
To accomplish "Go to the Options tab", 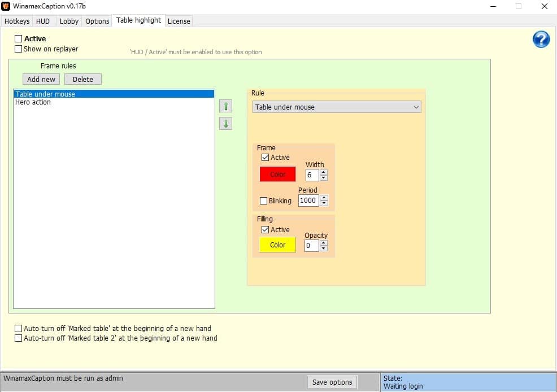I will pyautogui.click(x=97, y=21).
